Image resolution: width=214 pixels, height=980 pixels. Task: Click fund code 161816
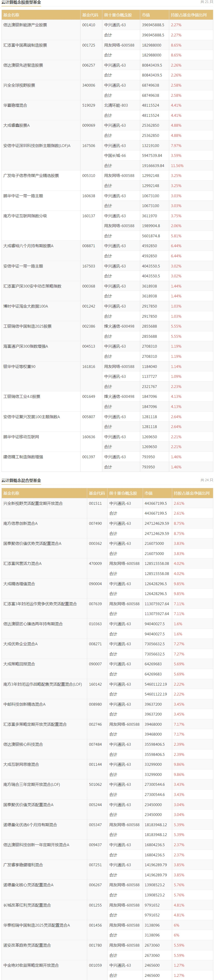pyautogui.click(x=89, y=367)
